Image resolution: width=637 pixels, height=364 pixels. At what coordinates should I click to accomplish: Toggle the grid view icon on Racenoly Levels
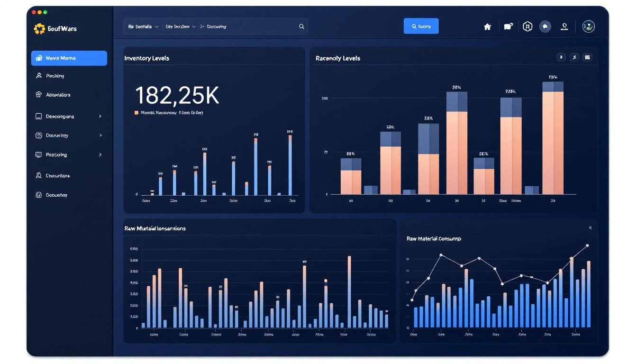pyautogui.click(x=587, y=57)
